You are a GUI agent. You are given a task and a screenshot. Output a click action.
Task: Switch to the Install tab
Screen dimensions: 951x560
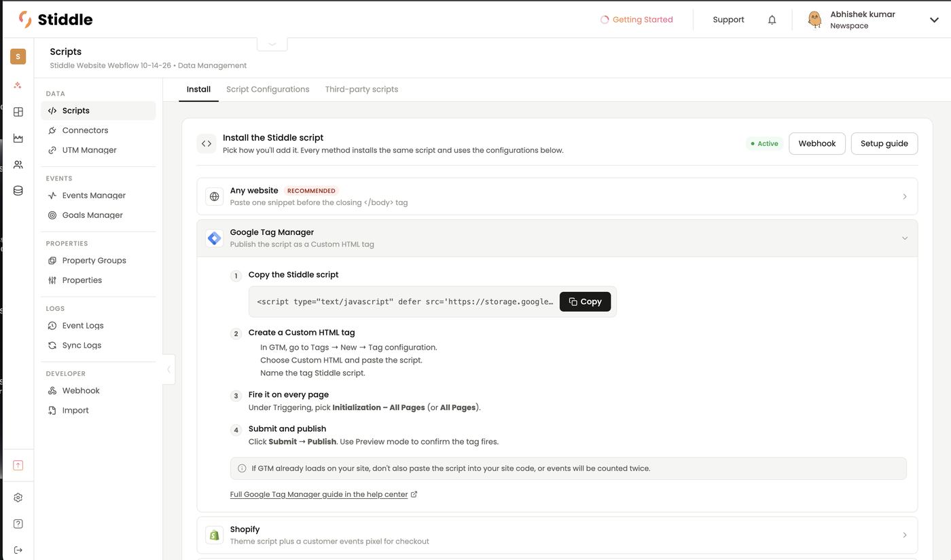tap(198, 90)
